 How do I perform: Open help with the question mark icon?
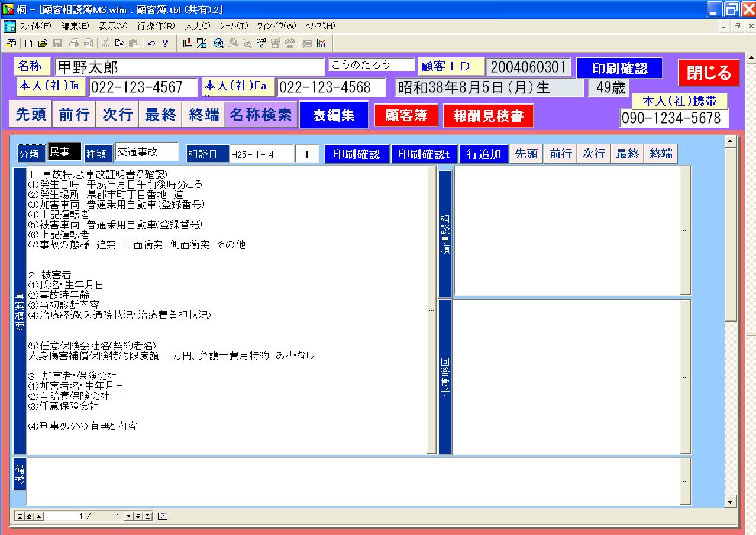(165, 43)
